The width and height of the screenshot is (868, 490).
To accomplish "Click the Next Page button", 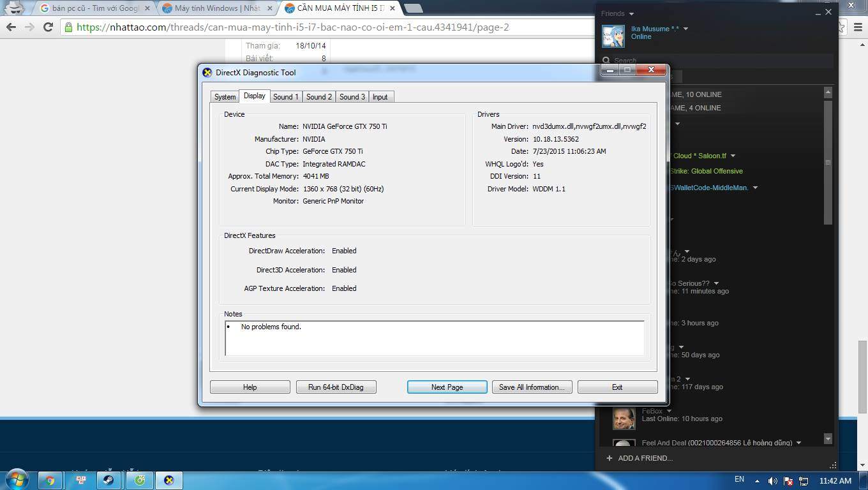I will [447, 387].
